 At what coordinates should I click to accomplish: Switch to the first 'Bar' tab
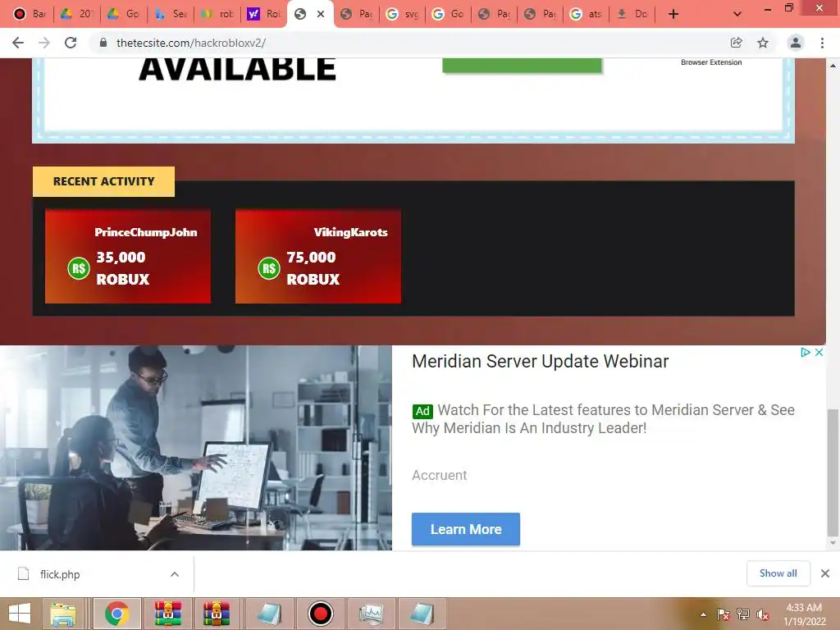pos(30,14)
